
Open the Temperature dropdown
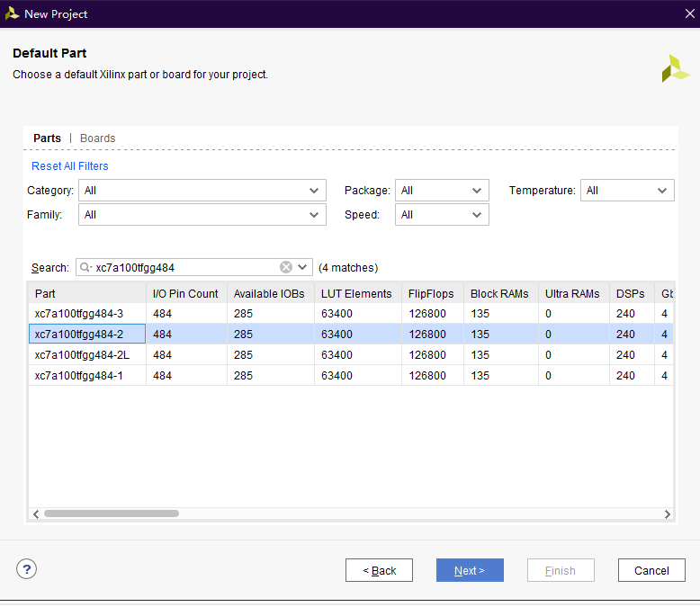tap(627, 191)
